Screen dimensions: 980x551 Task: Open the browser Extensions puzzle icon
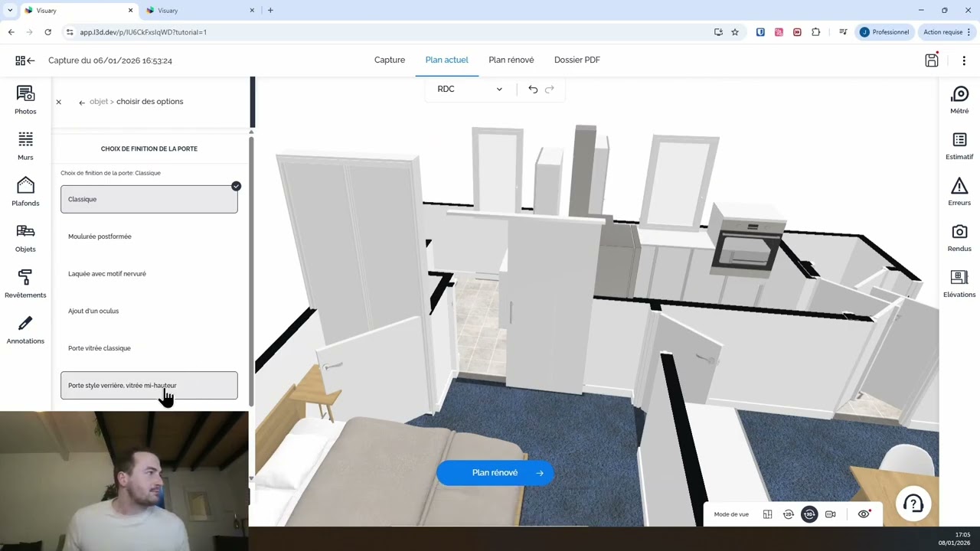[815, 32]
